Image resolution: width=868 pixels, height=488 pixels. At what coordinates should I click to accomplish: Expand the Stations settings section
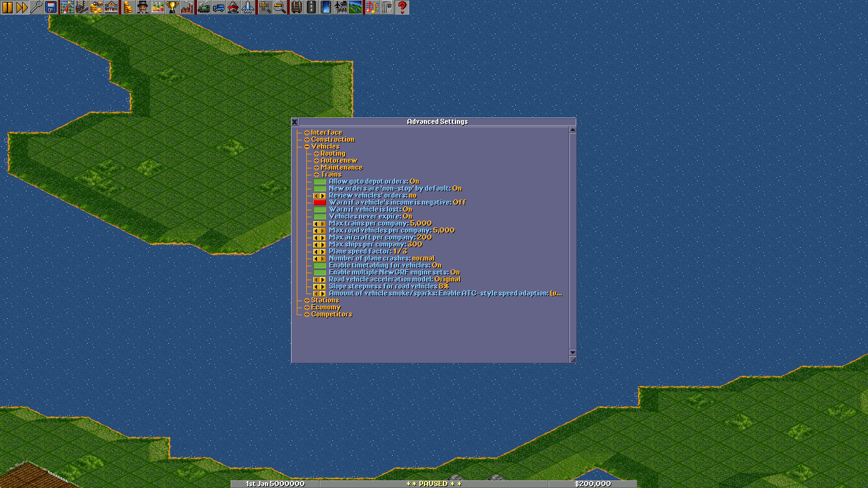(x=307, y=301)
